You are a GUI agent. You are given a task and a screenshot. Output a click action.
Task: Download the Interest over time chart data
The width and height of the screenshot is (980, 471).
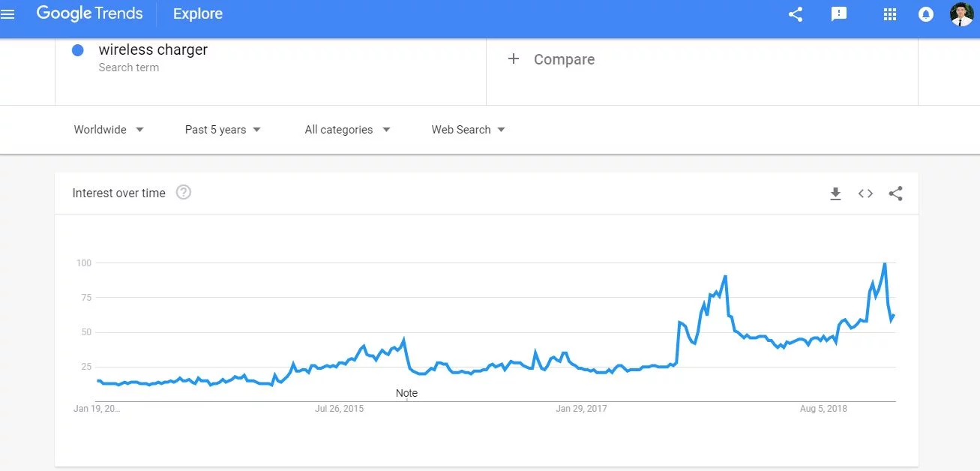(x=835, y=193)
